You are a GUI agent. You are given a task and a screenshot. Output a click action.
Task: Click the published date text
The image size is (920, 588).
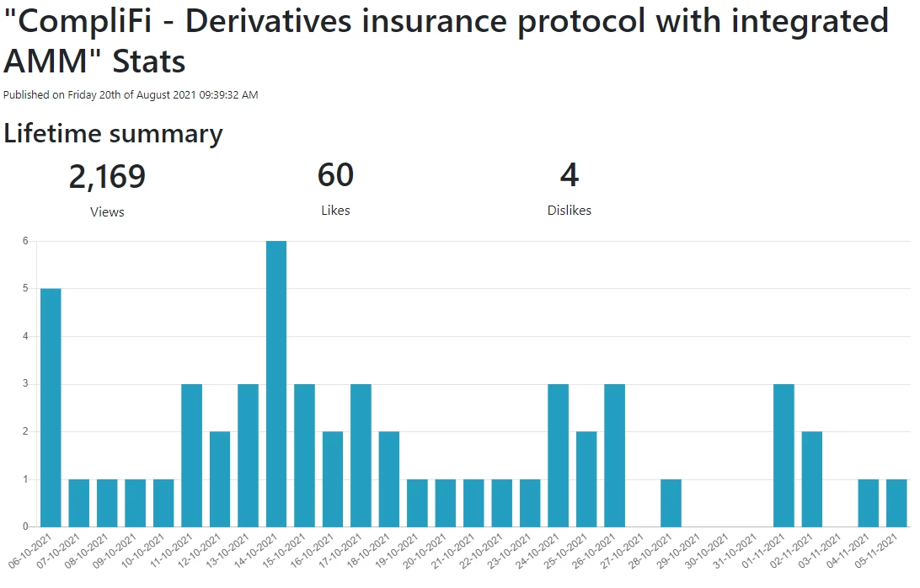(131, 94)
